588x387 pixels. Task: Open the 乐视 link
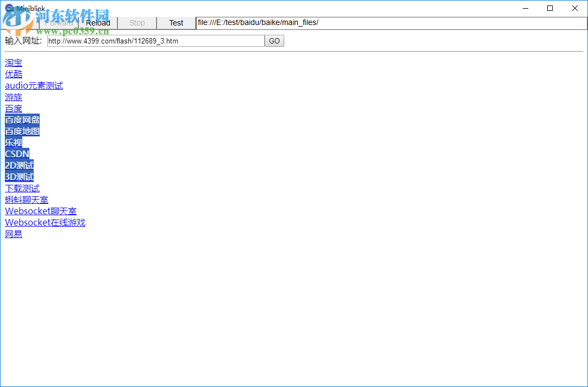click(14, 142)
